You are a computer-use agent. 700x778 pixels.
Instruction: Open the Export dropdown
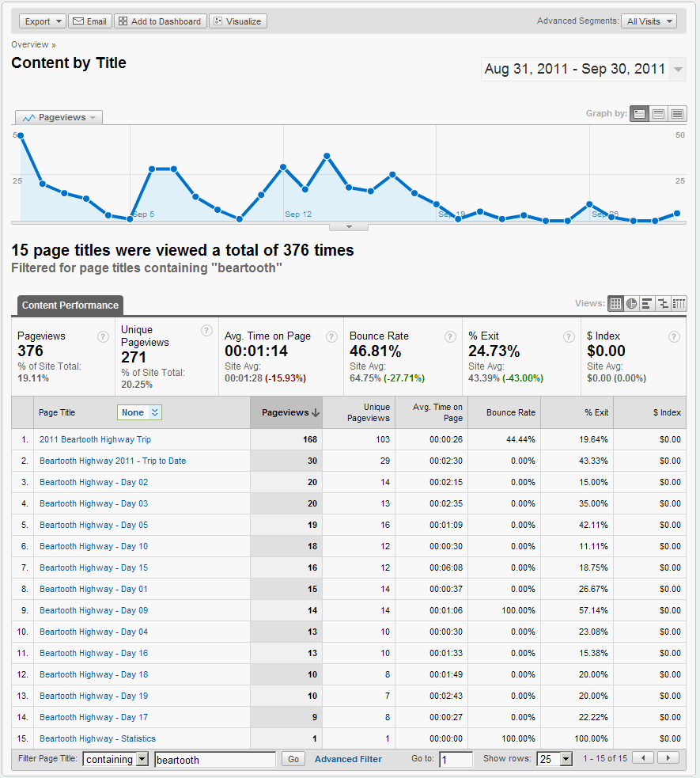click(42, 21)
